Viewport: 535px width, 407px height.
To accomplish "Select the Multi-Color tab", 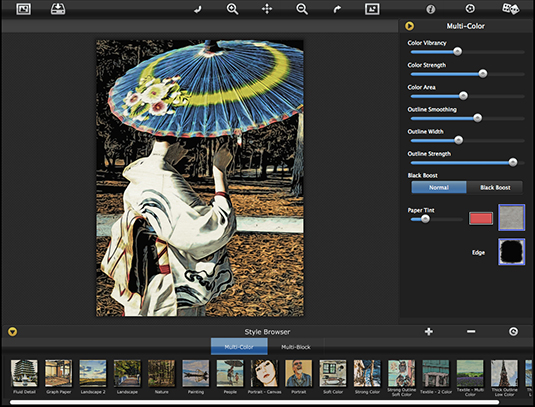I will 239,347.
